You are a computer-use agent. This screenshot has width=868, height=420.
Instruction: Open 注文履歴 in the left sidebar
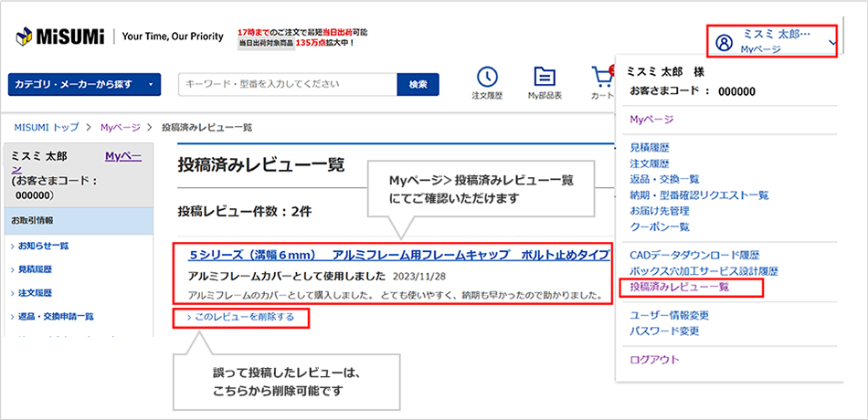36,293
